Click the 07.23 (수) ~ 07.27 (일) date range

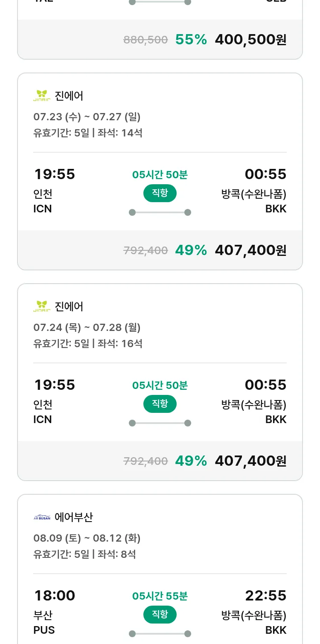87,117
